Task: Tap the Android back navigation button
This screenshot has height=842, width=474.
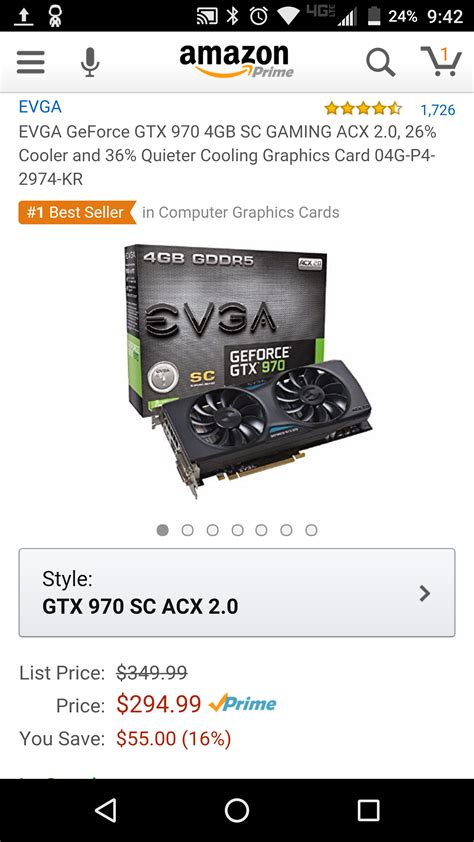Action: coord(105,810)
